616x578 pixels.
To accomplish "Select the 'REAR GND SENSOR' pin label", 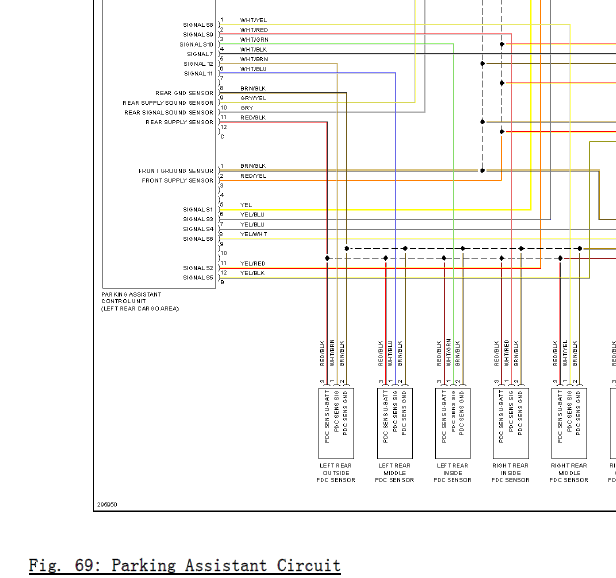I will [184, 93].
